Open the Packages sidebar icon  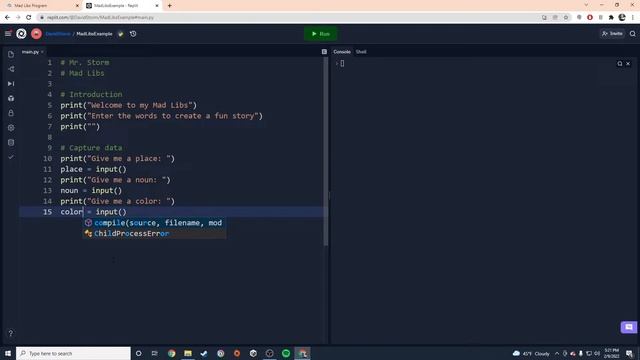(11, 98)
